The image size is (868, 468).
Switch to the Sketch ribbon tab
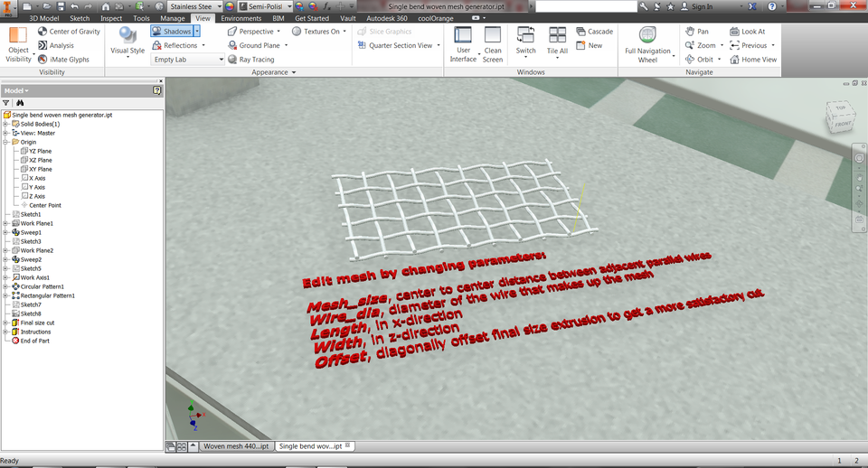tap(80, 18)
